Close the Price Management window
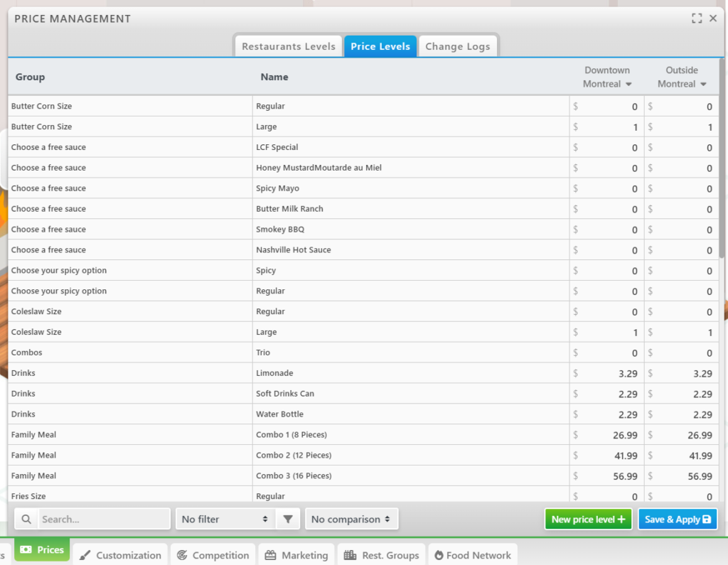728x565 pixels. (x=713, y=18)
